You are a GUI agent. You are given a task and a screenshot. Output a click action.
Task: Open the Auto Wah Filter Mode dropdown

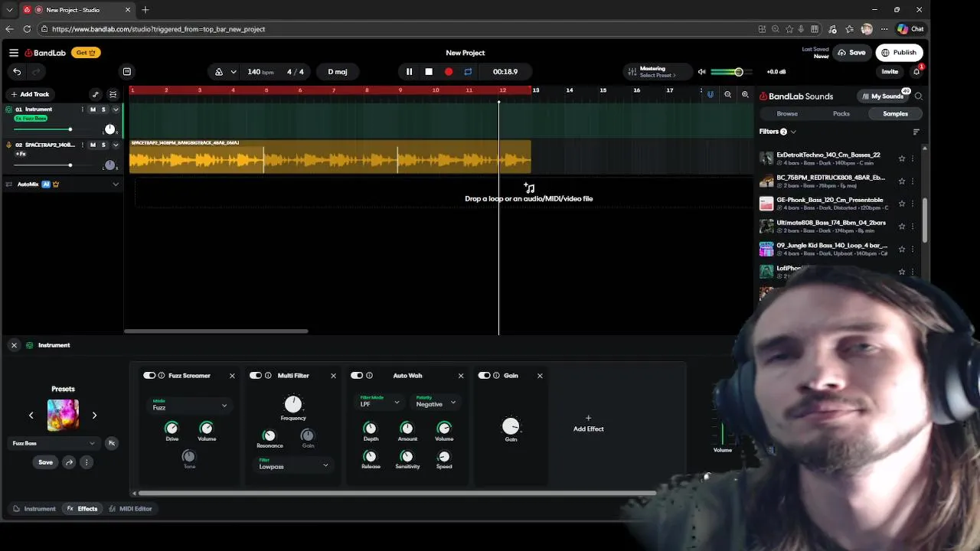[x=380, y=402]
